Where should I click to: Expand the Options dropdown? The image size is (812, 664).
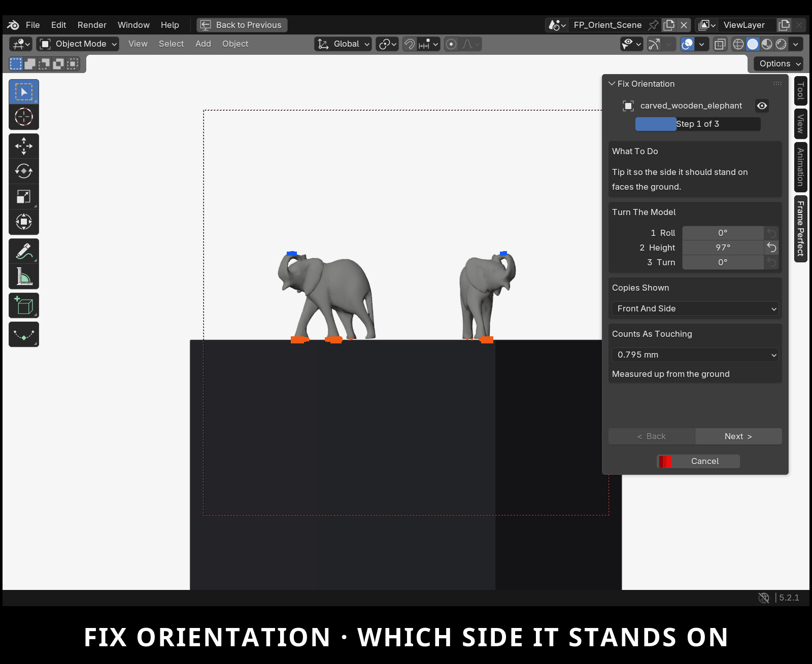point(779,63)
